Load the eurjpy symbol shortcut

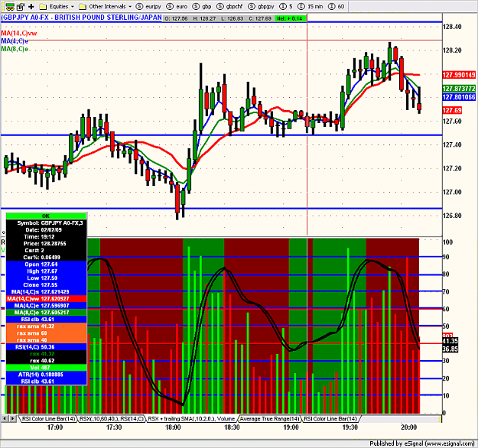(148, 6)
